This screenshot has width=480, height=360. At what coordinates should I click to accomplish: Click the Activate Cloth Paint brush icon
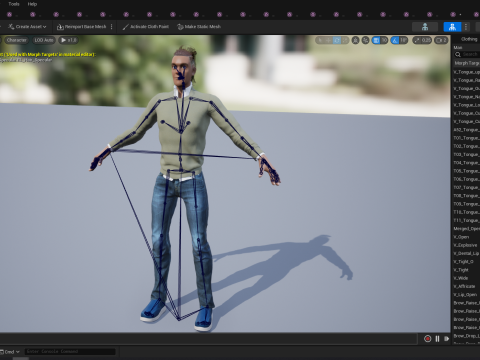(125, 27)
